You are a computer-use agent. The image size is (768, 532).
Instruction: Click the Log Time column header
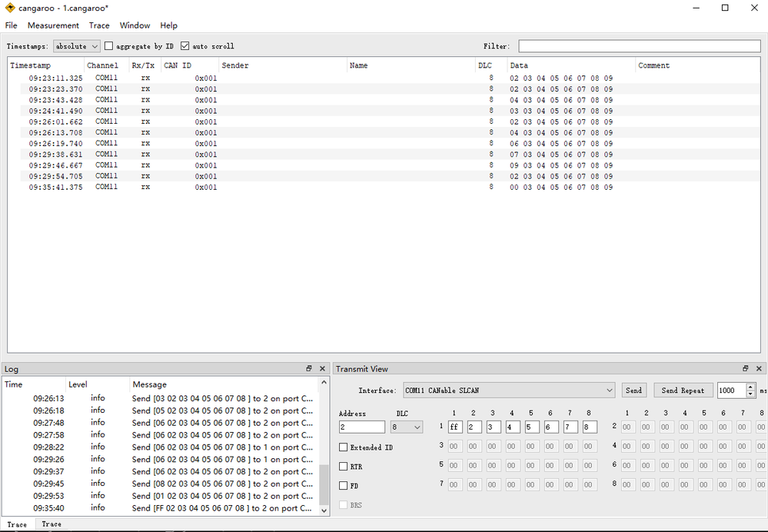tap(33, 384)
